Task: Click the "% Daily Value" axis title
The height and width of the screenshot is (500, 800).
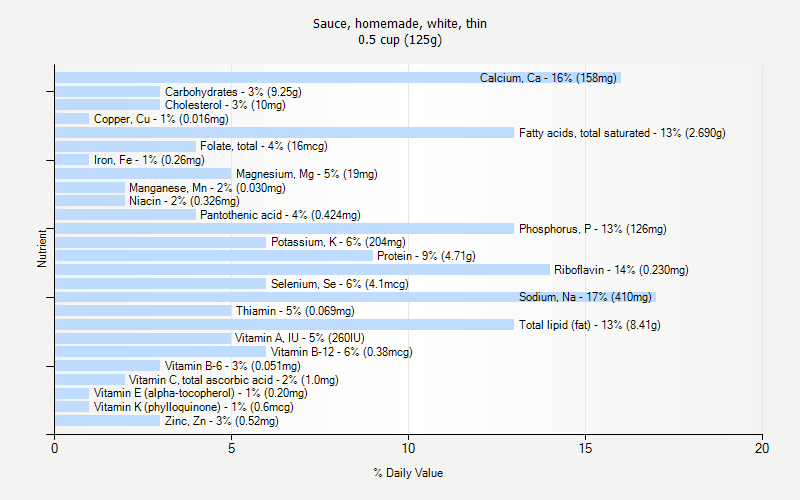Action: pyautogui.click(x=408, y=473)
